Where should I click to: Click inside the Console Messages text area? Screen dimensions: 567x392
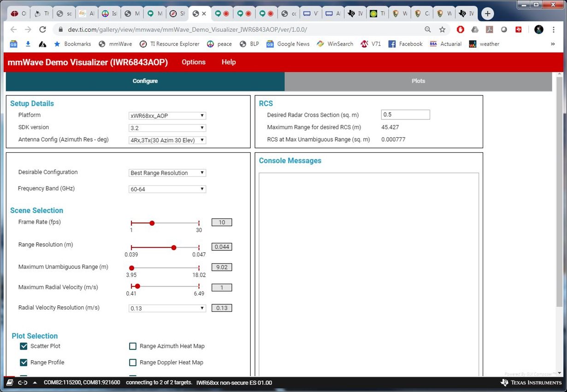[369, 275]
